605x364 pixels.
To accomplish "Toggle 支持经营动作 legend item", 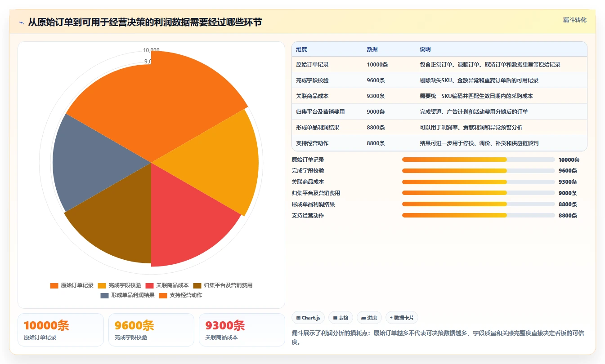I will click(x=180, y=295).
